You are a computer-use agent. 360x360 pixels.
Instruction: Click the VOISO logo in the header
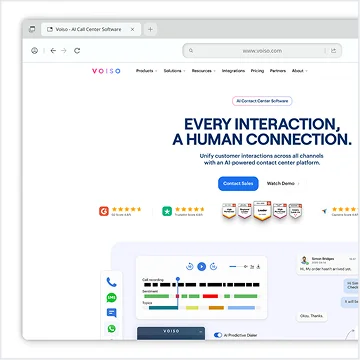pyautogui.click(x=106, y=71)
